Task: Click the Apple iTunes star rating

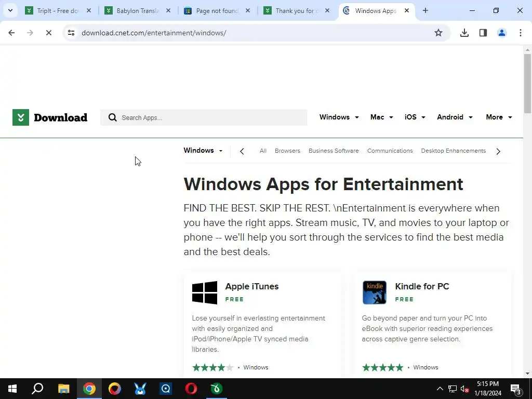Action: 213,367
